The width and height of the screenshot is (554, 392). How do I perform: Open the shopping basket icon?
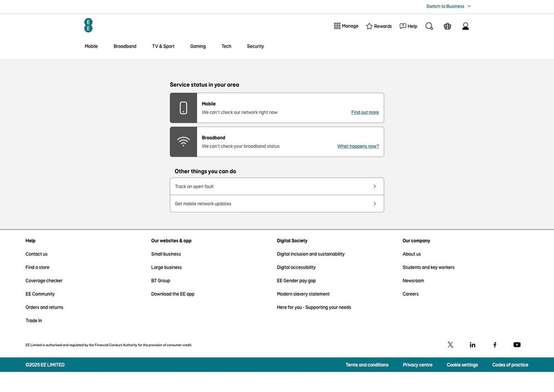(447, 26)
